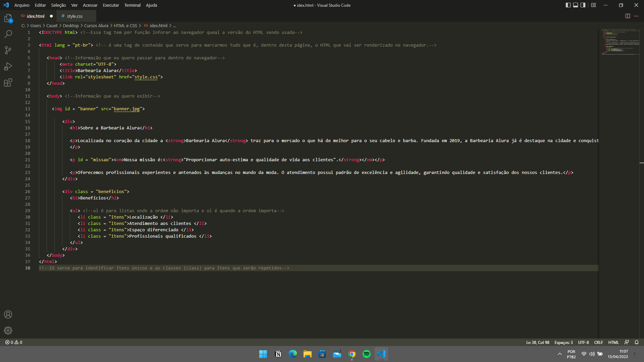The height and width of the screenshot is (362, 644).
Task: Open Microsoft Store from the taskbar
Action: [x=322, y=354]
